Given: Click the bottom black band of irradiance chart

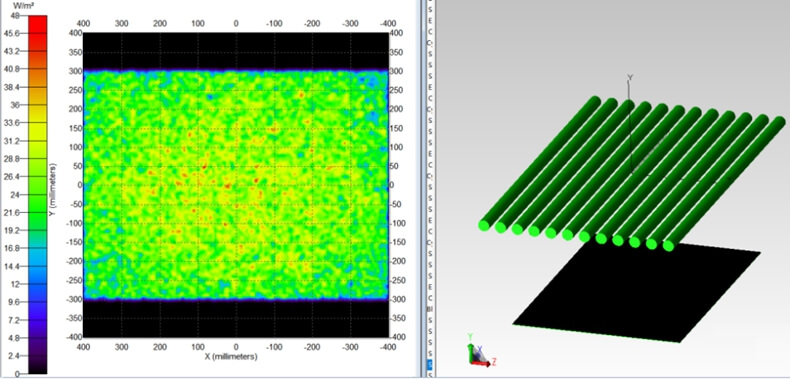Looking at the screenshot, I should 236,319.
